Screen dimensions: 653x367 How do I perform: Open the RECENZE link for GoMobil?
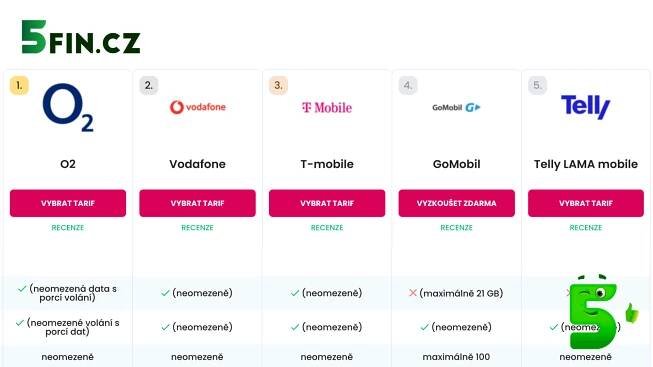pos(456,227)
